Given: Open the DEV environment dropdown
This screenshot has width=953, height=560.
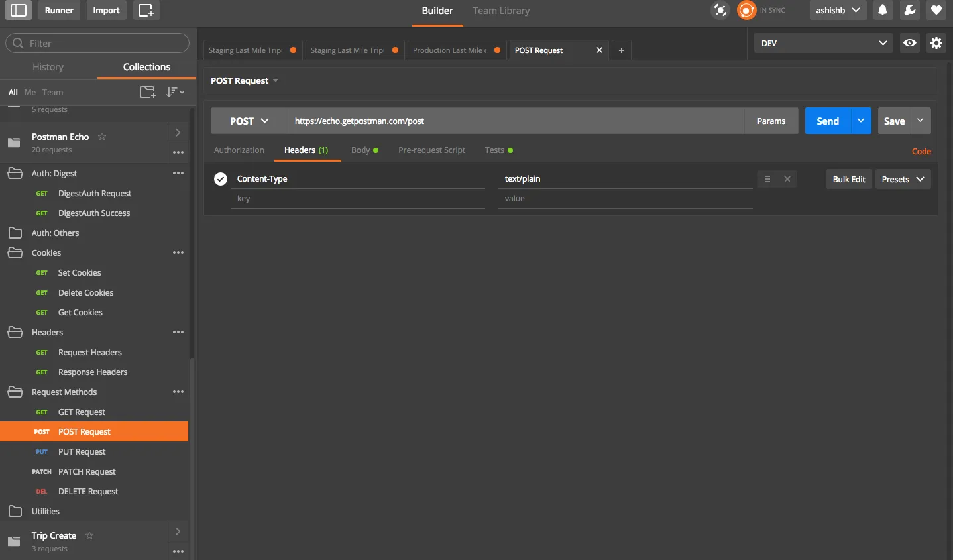Looking at the screenshot, I should click(x=824, y=43).
